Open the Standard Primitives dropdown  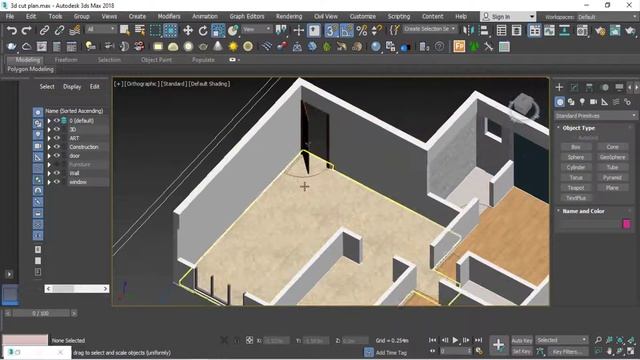pos(596,116)
